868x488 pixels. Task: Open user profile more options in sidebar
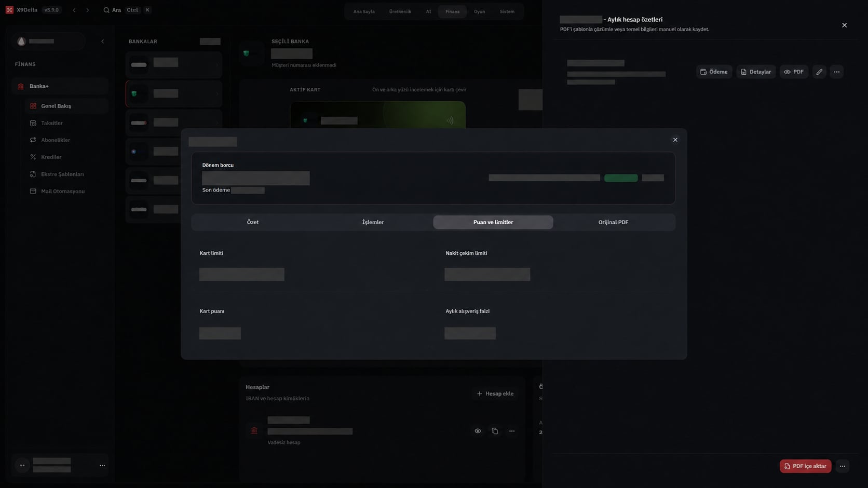tap(102, 466)
